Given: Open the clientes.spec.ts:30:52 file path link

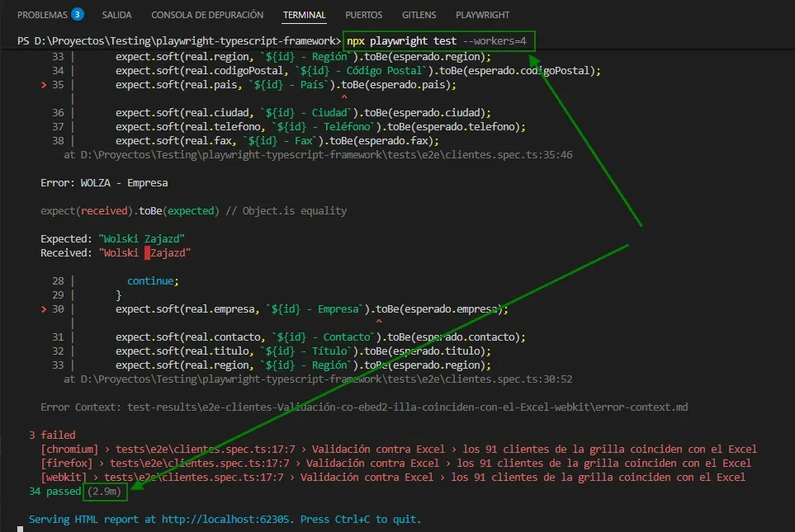Looking at the screenshot, I should click(x=326, y=379).
